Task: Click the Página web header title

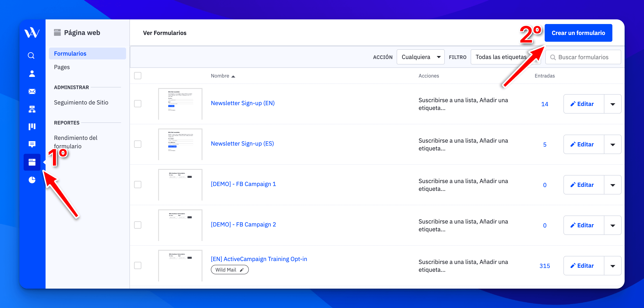Action: pyautogui.click(x=82, y=33)
